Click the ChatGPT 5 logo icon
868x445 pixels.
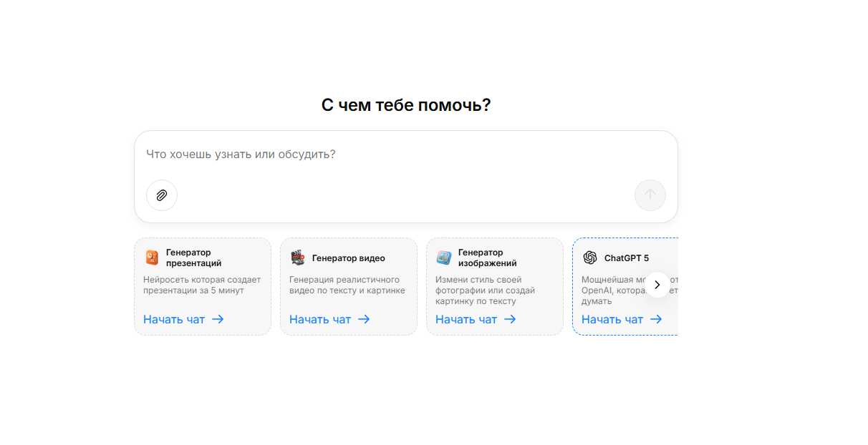coord(590,258)
